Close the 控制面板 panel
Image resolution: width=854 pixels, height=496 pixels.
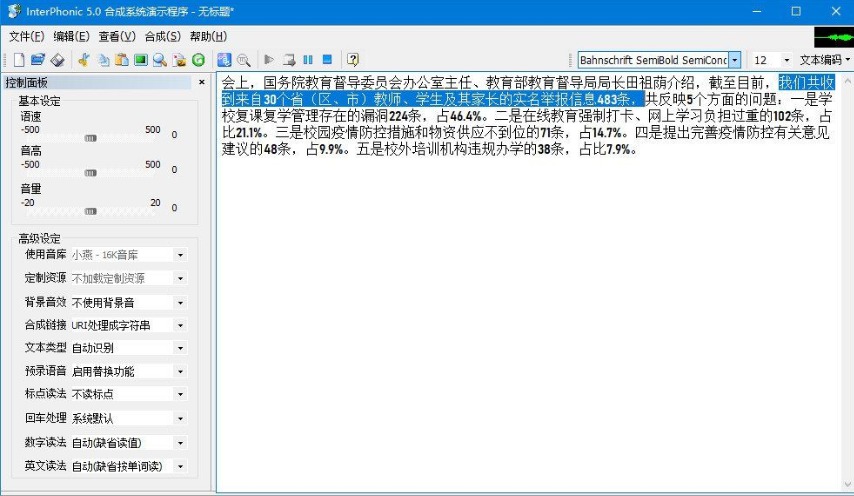(x=202, y=83)
